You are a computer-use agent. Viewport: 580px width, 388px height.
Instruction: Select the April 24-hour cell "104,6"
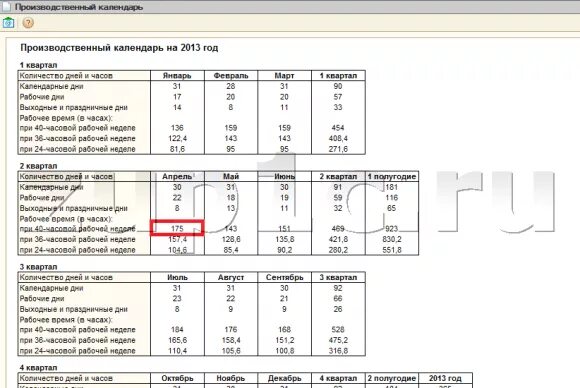pyautogui.click(x=177, y=250)
